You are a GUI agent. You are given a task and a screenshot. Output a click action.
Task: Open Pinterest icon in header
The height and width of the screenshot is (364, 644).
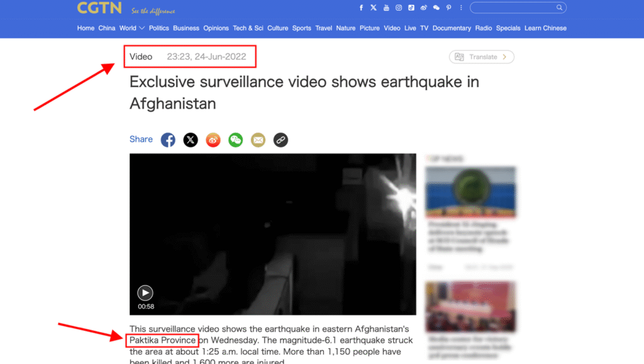[448, 8]
